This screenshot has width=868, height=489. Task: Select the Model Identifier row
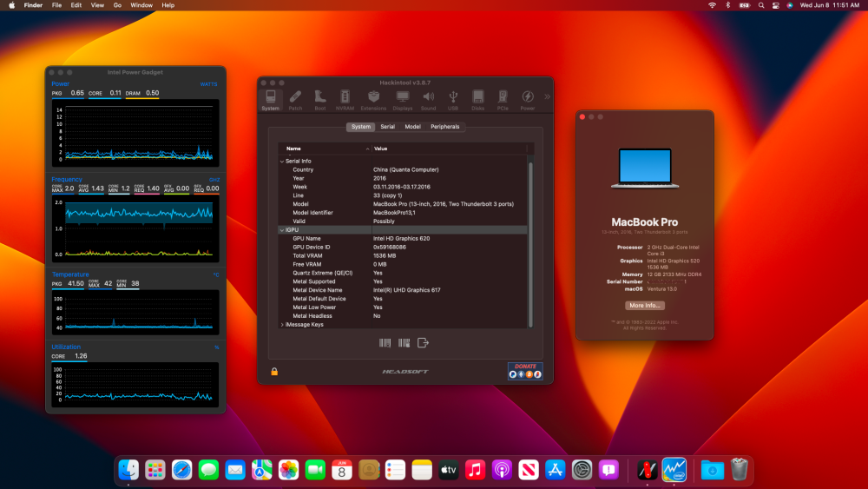[x=403, y=213]
